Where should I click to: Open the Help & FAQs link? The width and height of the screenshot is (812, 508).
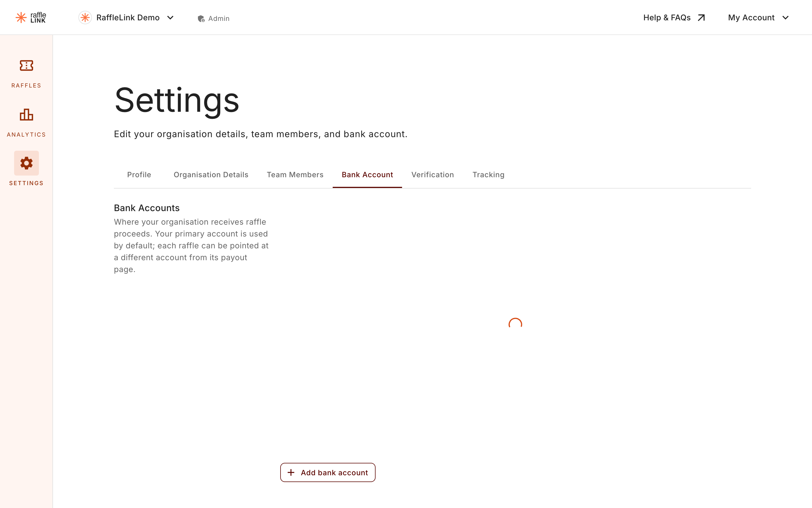coord(674,17)
